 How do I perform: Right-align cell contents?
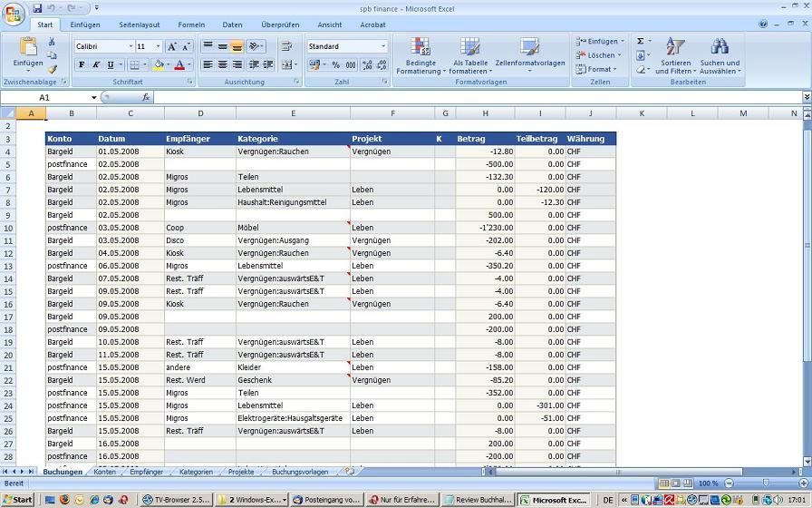[237, 64]
